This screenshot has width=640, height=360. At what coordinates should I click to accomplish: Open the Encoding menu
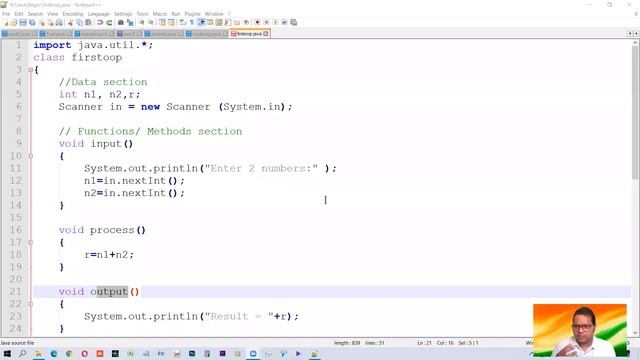tap(73, 14)
